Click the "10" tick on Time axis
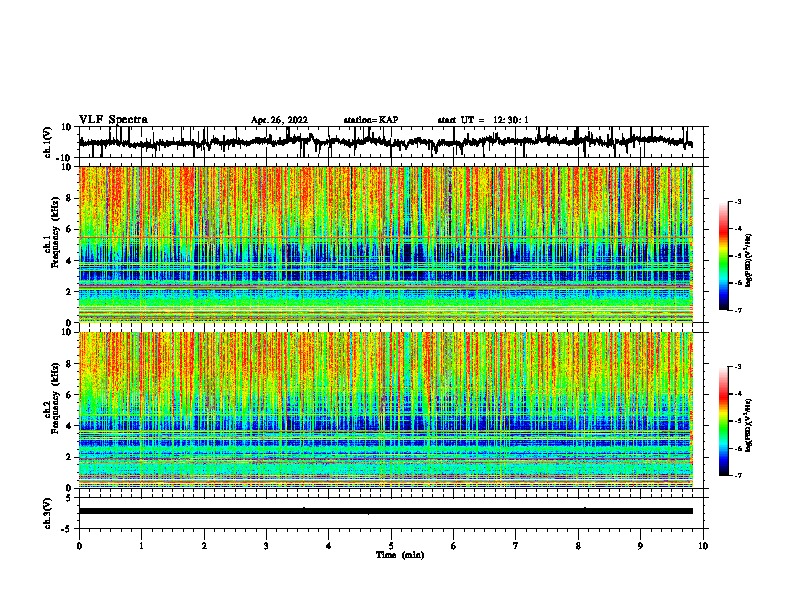This screenshot has height=612, width=792. (703, 546)
